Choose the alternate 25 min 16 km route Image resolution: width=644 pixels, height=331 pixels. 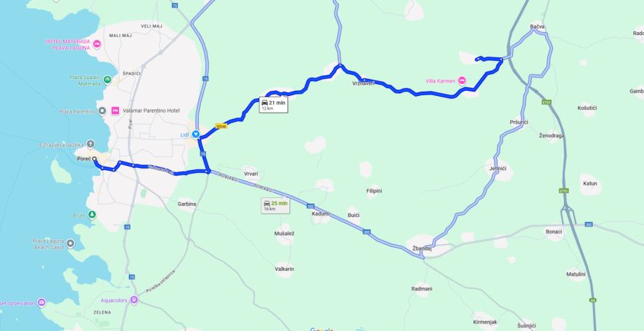tap(275, 206)
